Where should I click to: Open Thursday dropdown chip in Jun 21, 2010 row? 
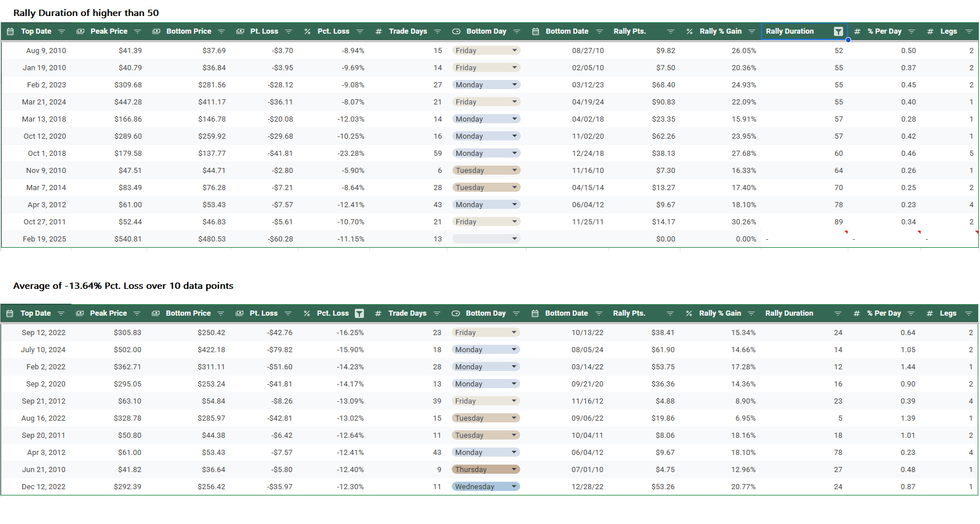(x=485, y=470)
